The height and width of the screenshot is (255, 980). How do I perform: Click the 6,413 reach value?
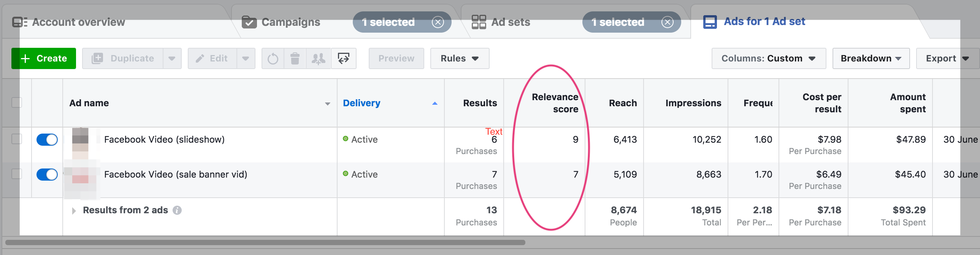coord(625,140)
